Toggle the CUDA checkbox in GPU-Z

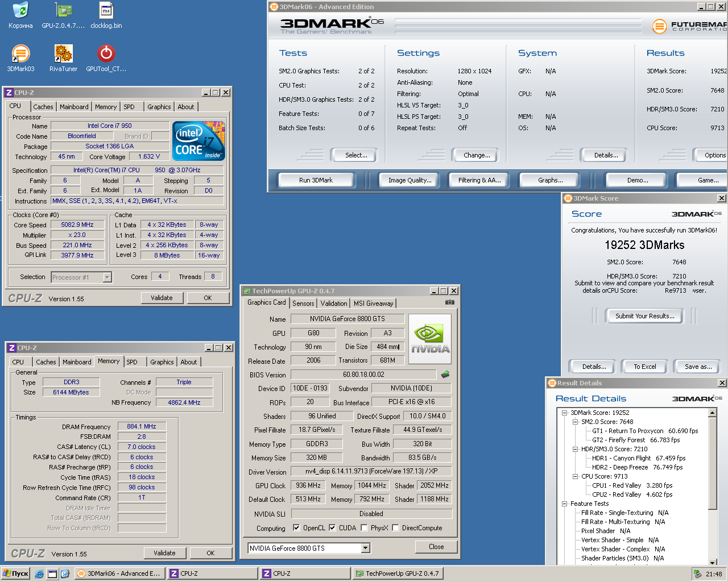click(332, 527)
